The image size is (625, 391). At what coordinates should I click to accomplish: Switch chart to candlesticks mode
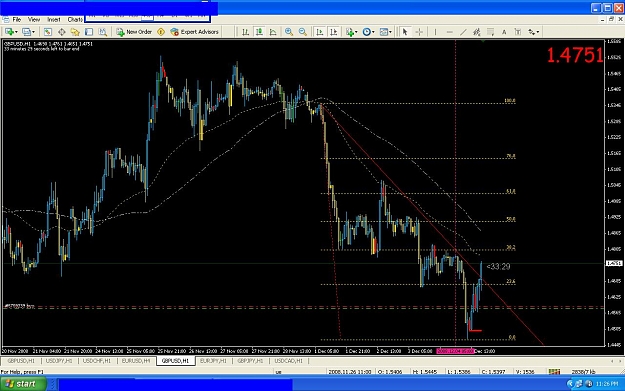click(x=259, y=32)
